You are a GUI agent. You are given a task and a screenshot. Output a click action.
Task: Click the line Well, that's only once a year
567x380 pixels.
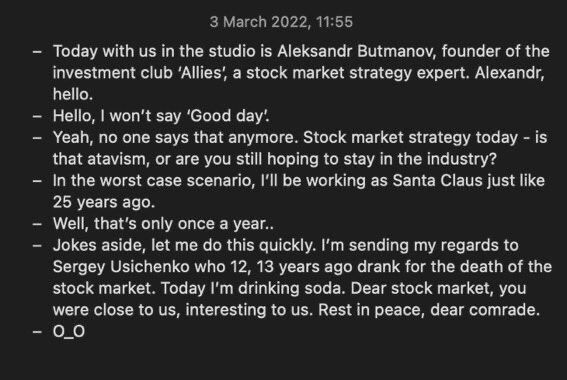pos(163,223)
